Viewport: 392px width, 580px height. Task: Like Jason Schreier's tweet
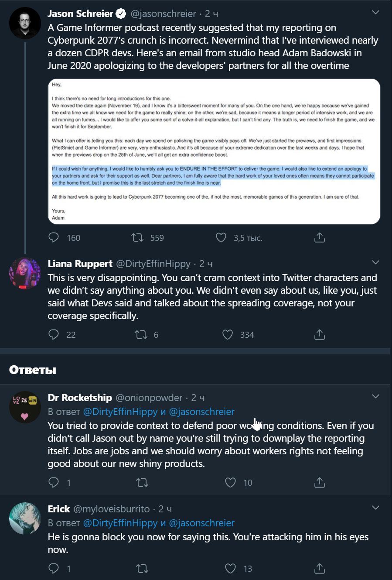click(222, 237)
